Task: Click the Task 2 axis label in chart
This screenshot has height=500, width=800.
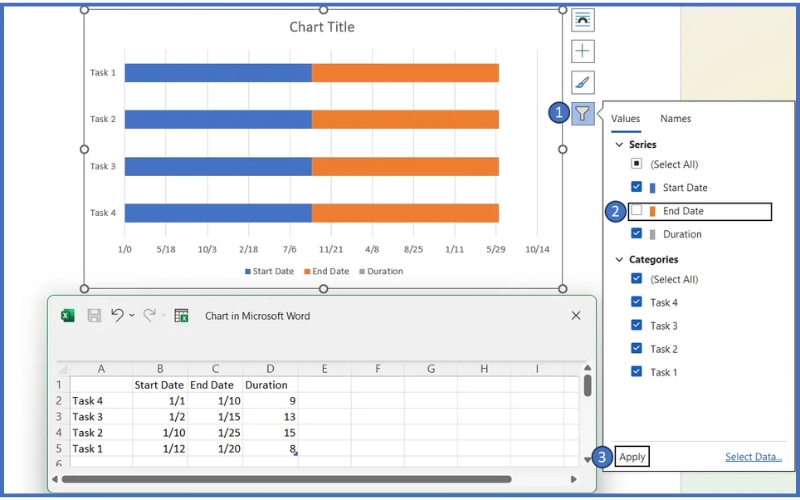Action: click(103, 119)
